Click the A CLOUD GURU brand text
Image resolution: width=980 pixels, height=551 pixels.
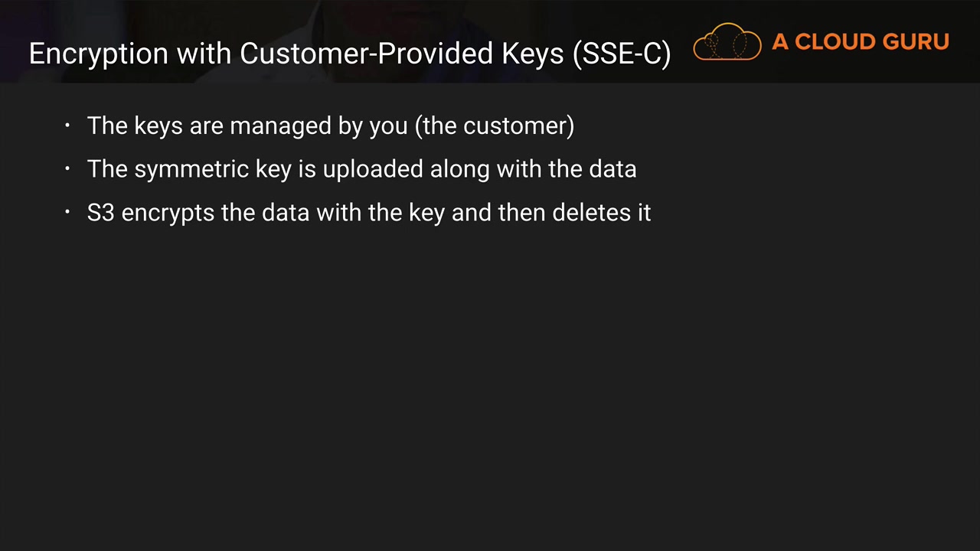click(860, 42)
